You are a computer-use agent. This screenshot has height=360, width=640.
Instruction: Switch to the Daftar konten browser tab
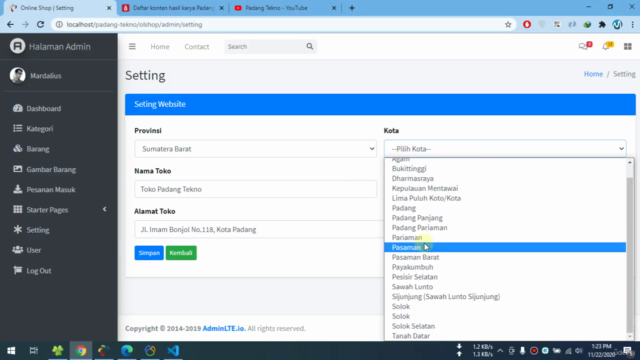[173, 8]
